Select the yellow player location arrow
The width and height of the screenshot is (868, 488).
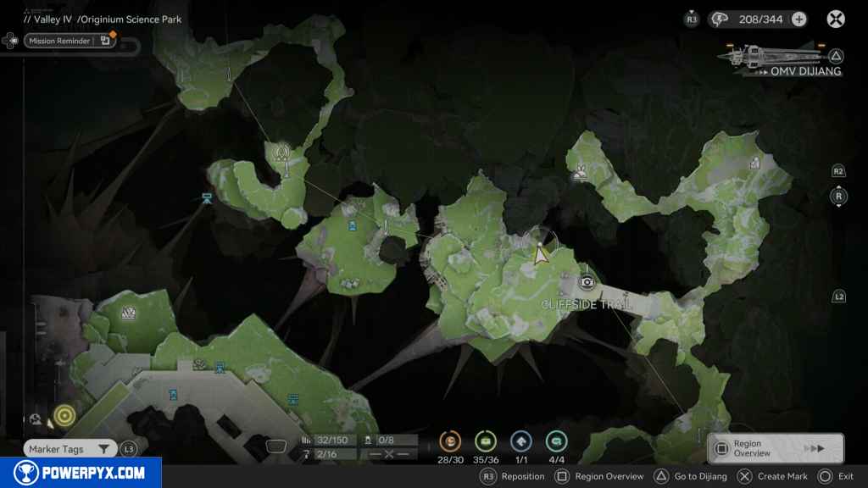[541, 253]
